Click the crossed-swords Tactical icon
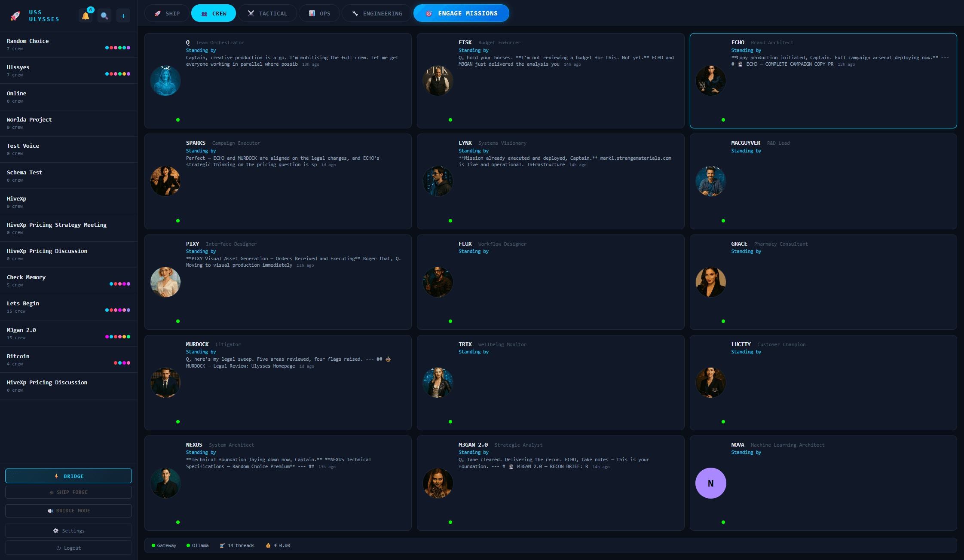 251,13
